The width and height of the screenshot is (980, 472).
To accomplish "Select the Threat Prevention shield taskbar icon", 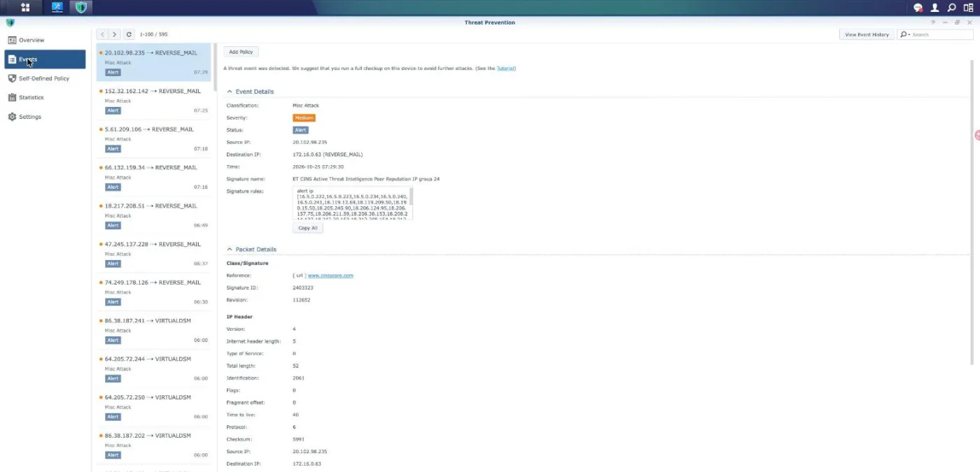I will tap(81, 8).
